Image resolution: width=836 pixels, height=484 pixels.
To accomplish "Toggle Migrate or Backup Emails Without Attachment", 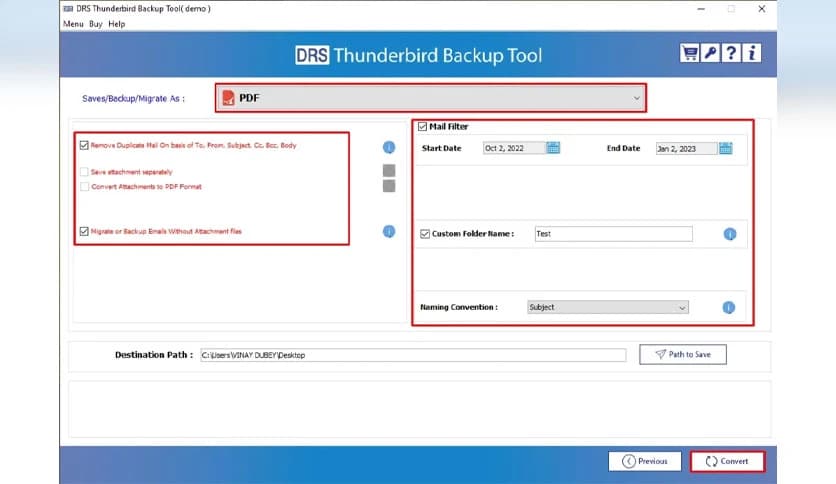I will (84, 231).
